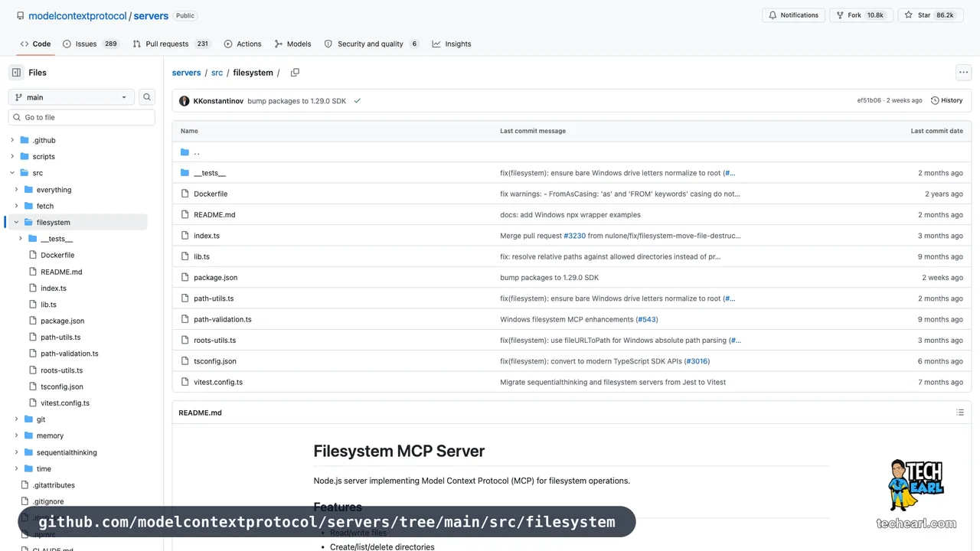Expand the everything folder chevron
The width and height of the screenshot is (980, 551).
17,190
